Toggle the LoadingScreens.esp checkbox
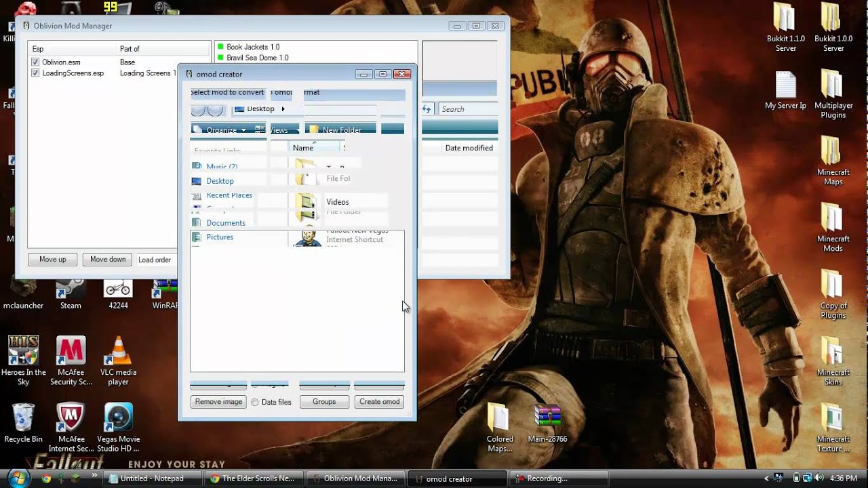Screen dimensions: 868x488 tap(35, 73)
